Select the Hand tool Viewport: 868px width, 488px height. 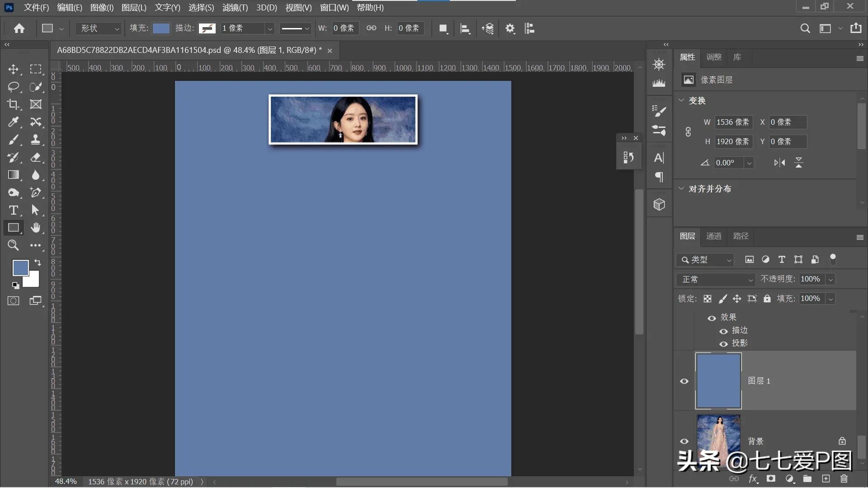(x=35, y=228)
